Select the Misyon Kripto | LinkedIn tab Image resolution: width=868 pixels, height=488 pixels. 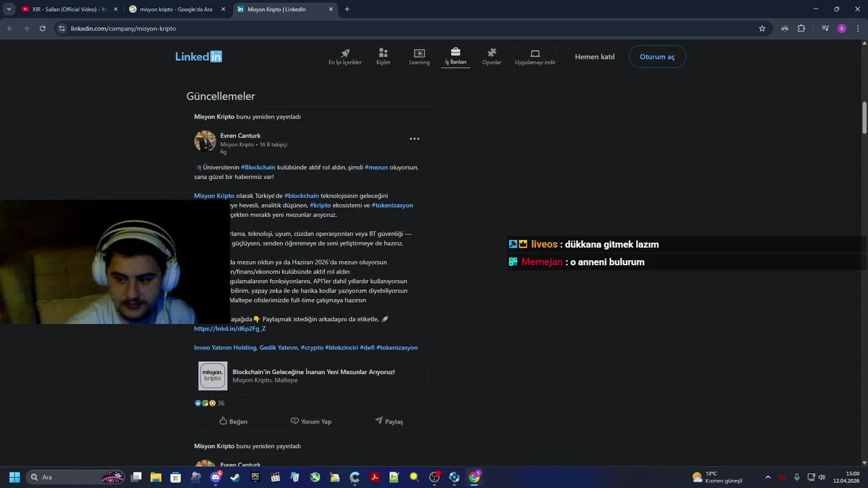285,9
